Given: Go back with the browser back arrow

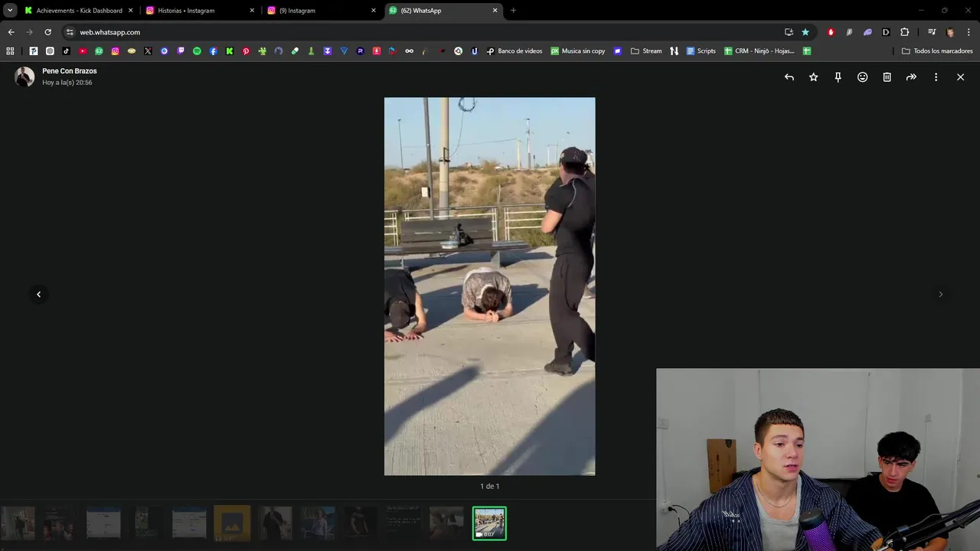Looking at the screenshot, I should pyautogui.click(x=11, y=32).
